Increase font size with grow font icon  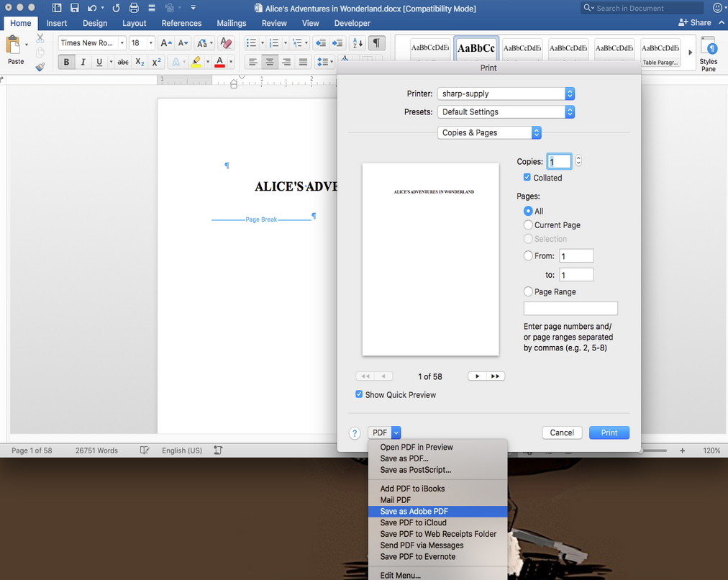[x=166, y=43]
